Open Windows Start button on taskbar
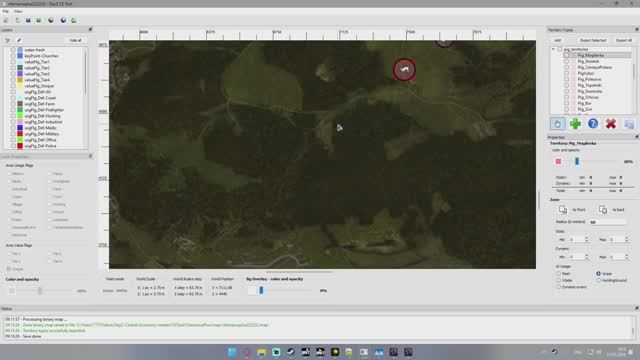 [x=232, y=352]
